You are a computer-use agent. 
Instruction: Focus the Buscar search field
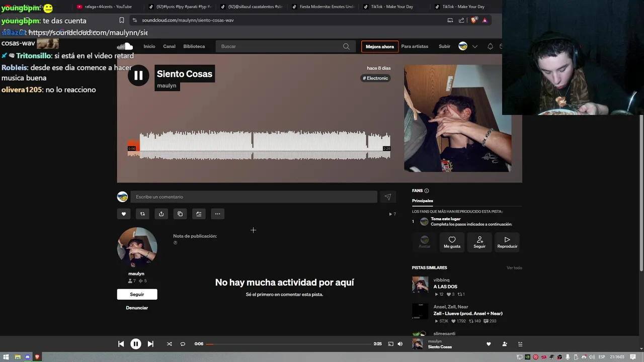285,46
